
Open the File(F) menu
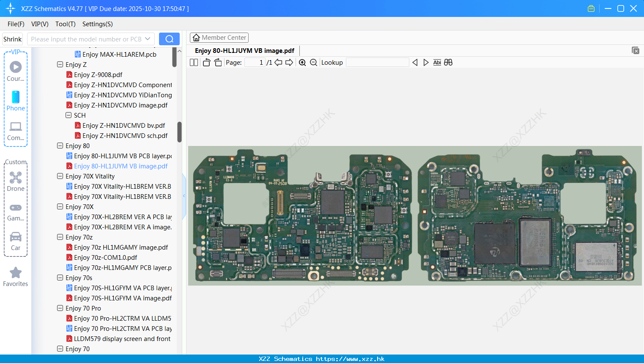(x=16, y=24)
